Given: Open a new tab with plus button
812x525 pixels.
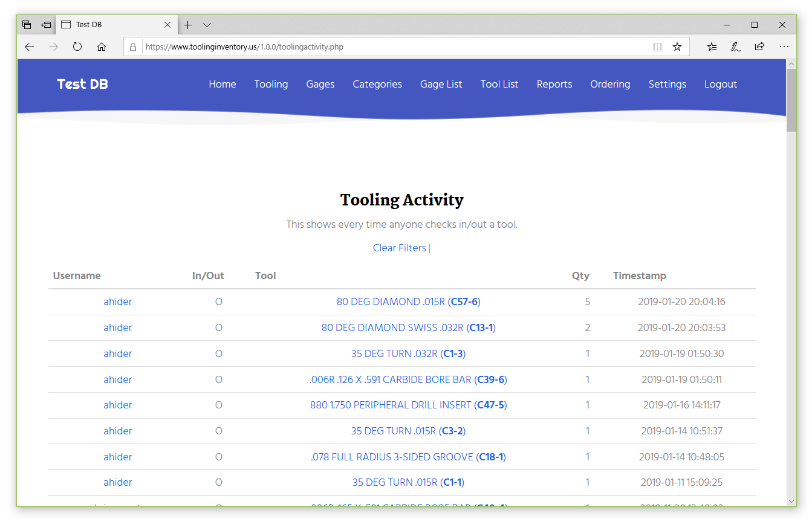Looking at the screenshot, I should coord(188,25).
